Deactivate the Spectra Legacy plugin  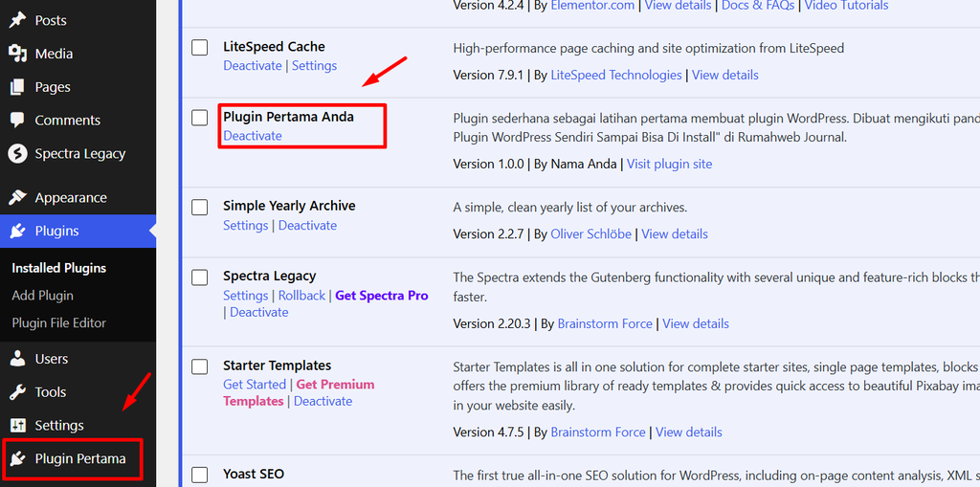[259, 312]
